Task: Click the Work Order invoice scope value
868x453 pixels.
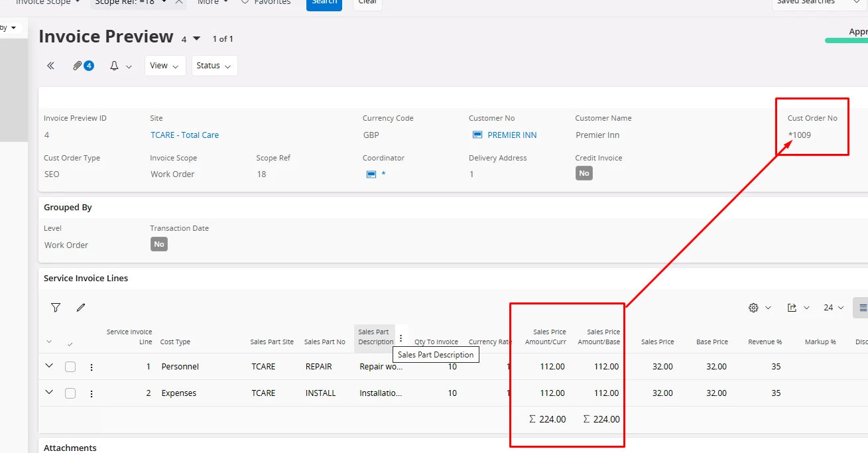Action: tap(174, 174)
